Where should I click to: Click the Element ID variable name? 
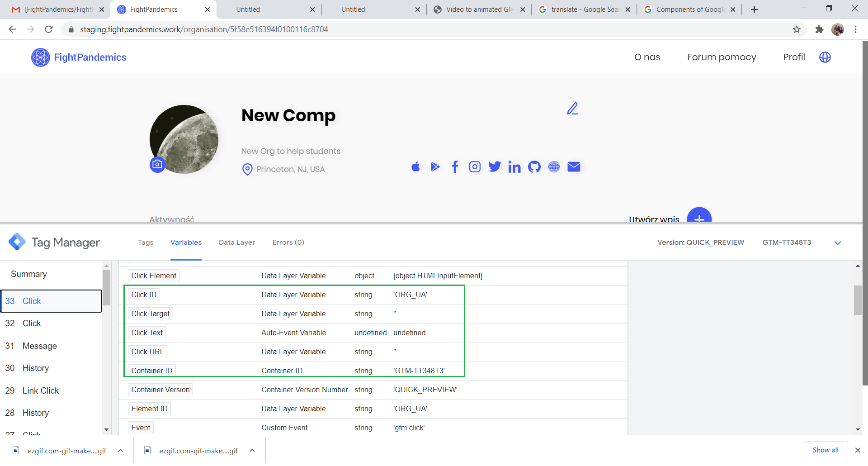(149, 409)
